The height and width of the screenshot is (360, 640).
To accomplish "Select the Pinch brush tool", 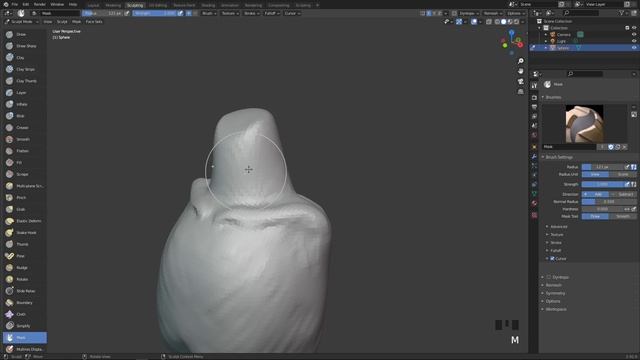I will click(24, 198).
